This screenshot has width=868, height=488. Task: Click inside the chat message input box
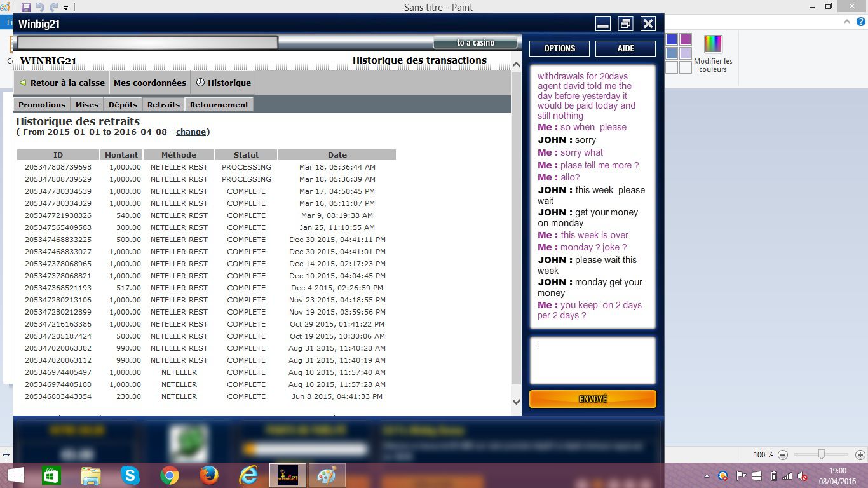pyautogui.click(x=592, y=360)
